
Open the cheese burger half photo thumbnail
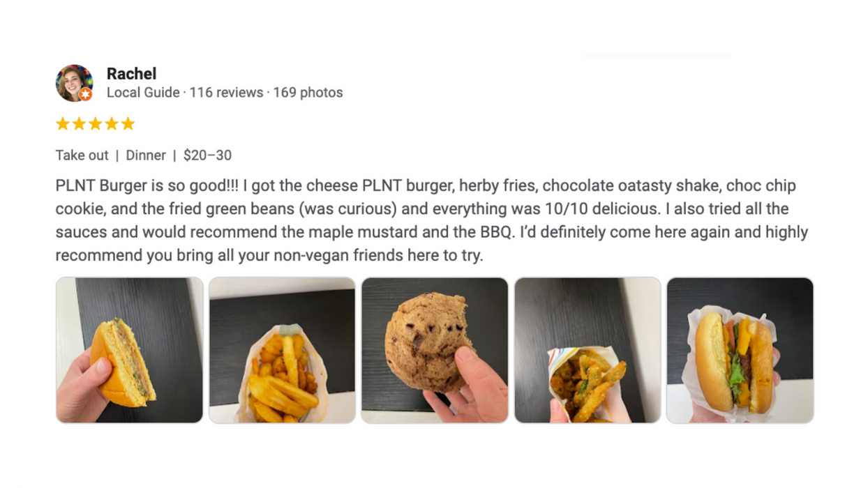pos(130,350)
